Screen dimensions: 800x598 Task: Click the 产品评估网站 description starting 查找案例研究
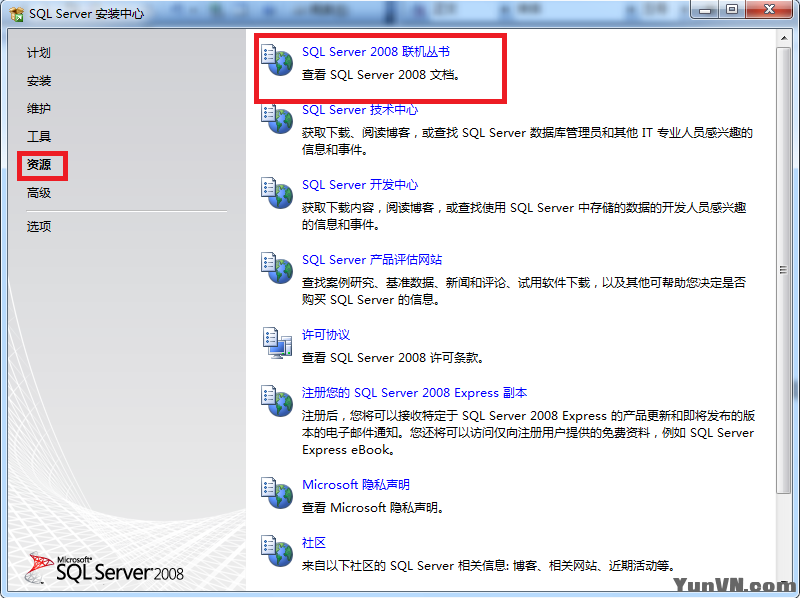point(524,291)
